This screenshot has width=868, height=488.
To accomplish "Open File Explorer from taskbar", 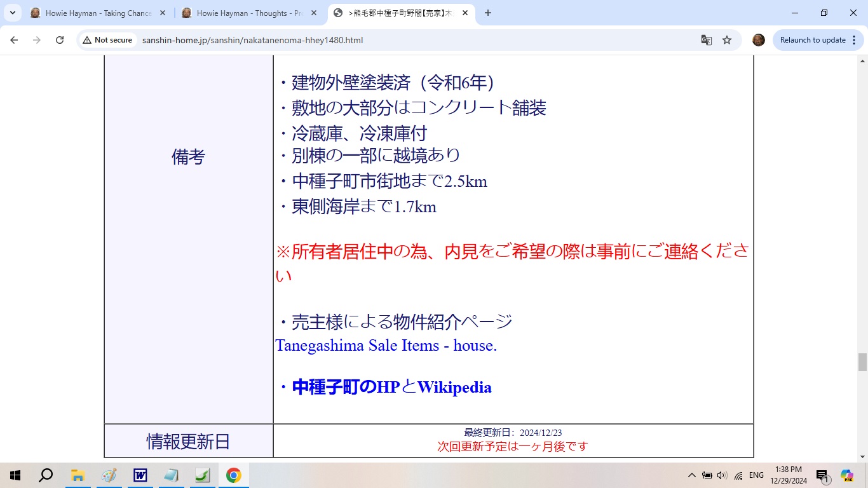I will tap(78, 475).
